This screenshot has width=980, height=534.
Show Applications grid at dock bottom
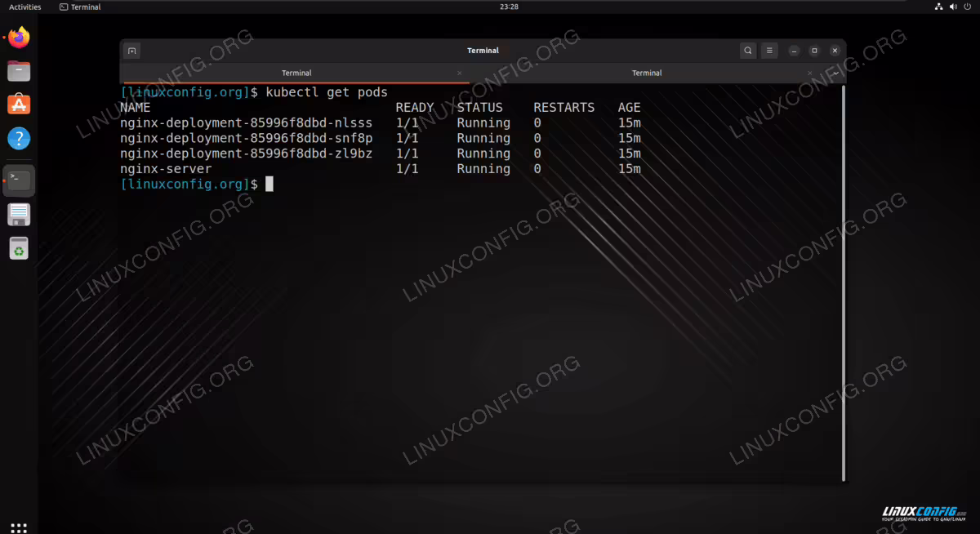tap(19, 528)
